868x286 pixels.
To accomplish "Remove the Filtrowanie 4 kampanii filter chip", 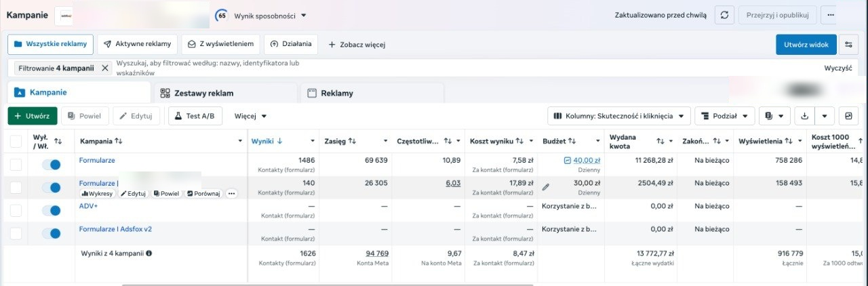I will (x=105, y=68).
